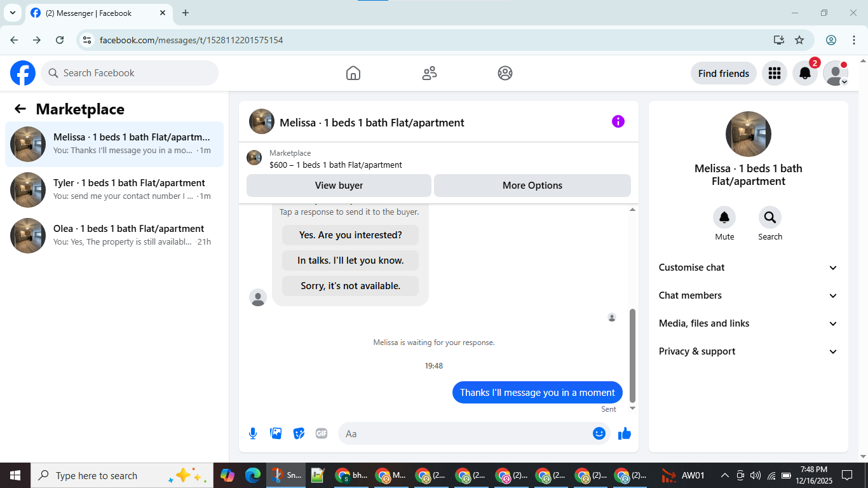Choose a GIF with the GIF icon
Image resolution: width=868 pixels, height=488 pixels.
pyautogui.click(x=322, y=433)
